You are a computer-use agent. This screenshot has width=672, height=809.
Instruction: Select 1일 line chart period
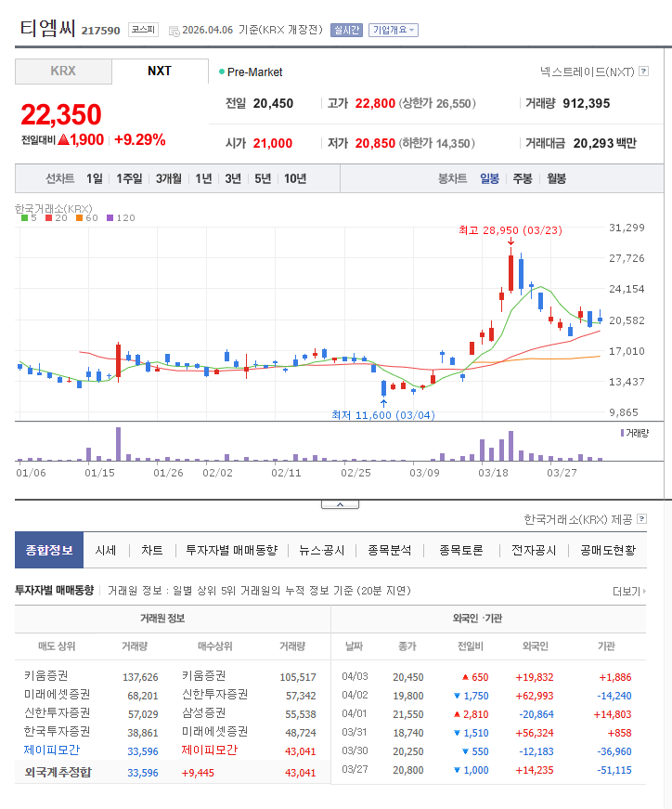point(95,178)
